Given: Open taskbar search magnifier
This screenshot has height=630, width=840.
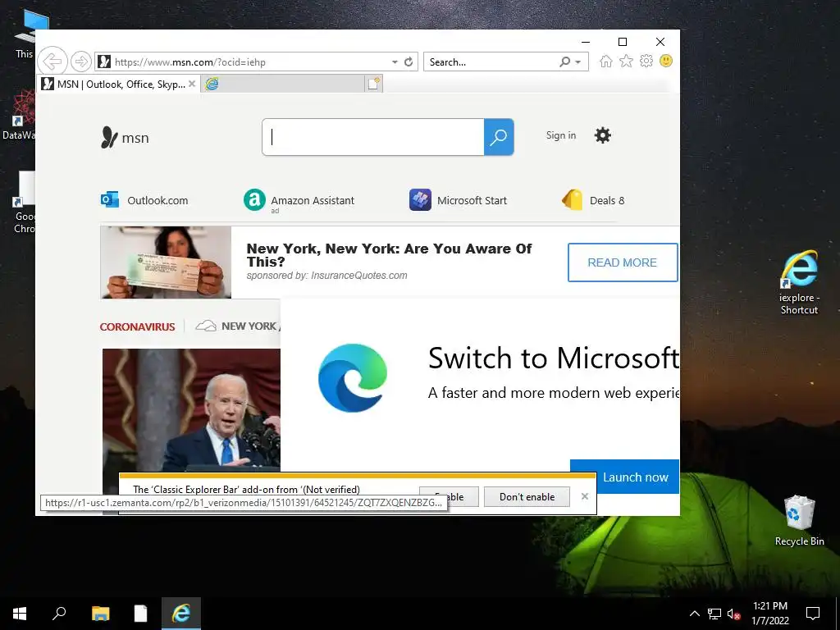Looking at the screenshot, I should click(x=59, y=614).
